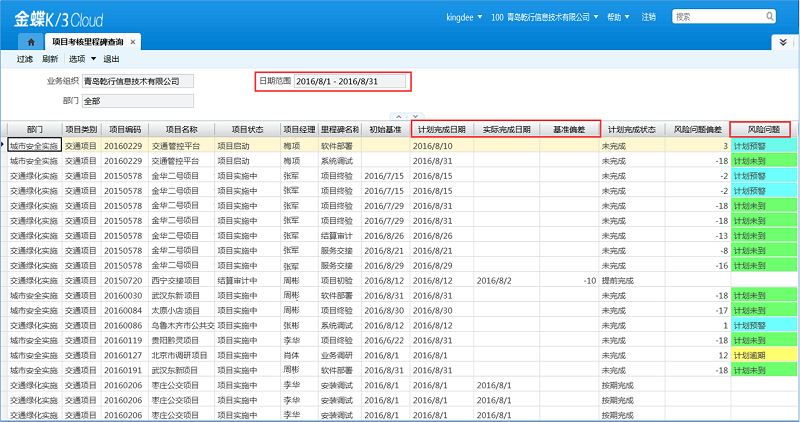
Task: Open the 帮助 dropdown menu
Action: click(x=618, y=17)
